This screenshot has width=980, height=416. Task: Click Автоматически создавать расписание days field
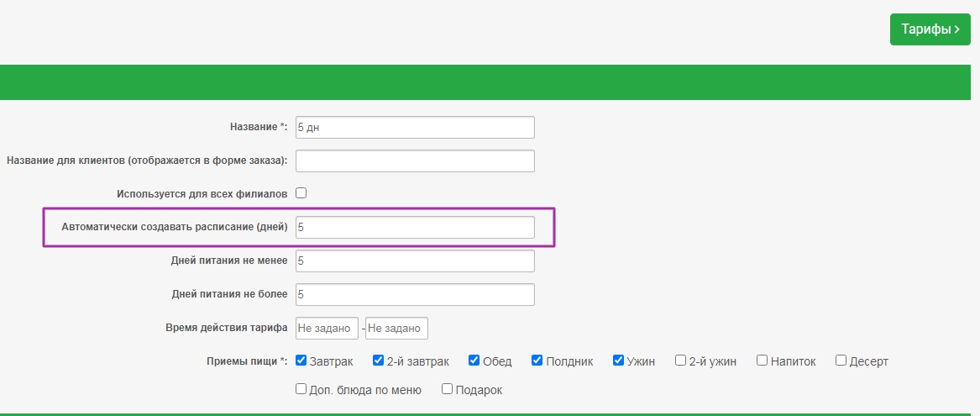click(x=415, y=228)
